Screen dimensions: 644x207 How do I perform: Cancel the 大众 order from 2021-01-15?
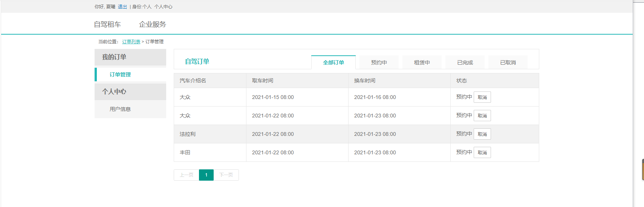pyautogui.click(x=482, y=97)
